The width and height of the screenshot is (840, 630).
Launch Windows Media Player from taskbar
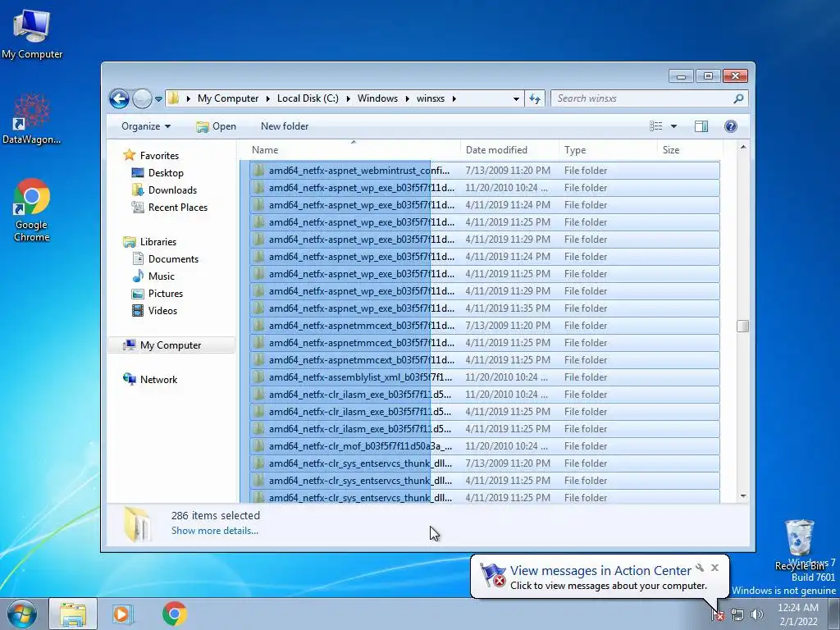click(123, 614)
